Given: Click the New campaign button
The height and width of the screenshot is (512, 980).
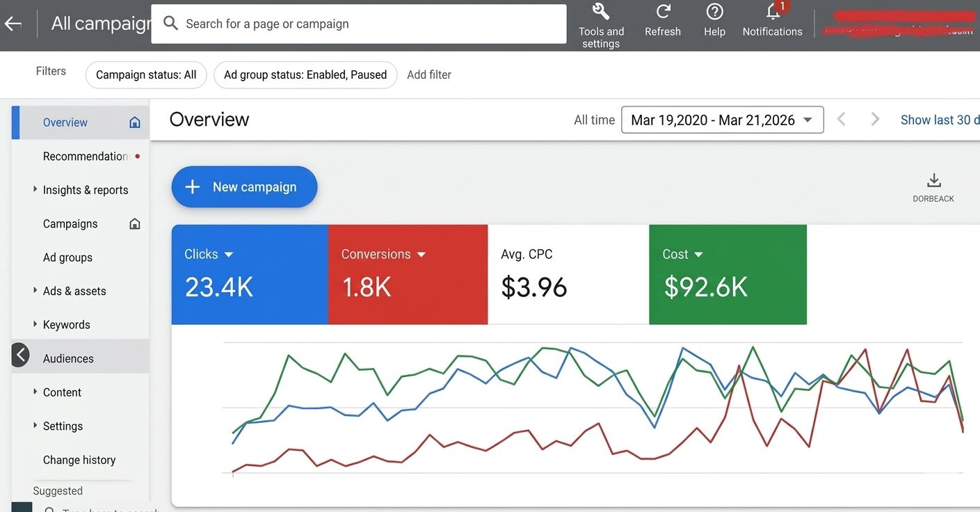Looking at the screenshot, I should click(x=244, y=187).
